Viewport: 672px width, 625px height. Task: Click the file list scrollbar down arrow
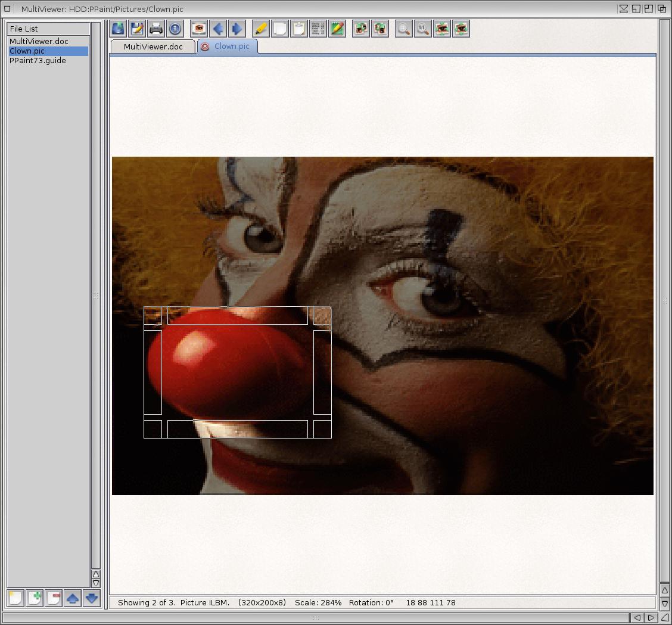click(95, 583)
